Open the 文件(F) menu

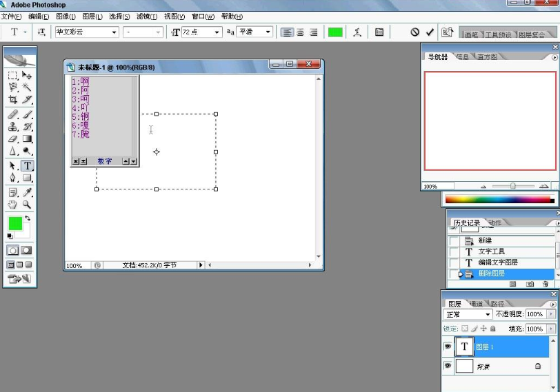[x=11, y=17]
